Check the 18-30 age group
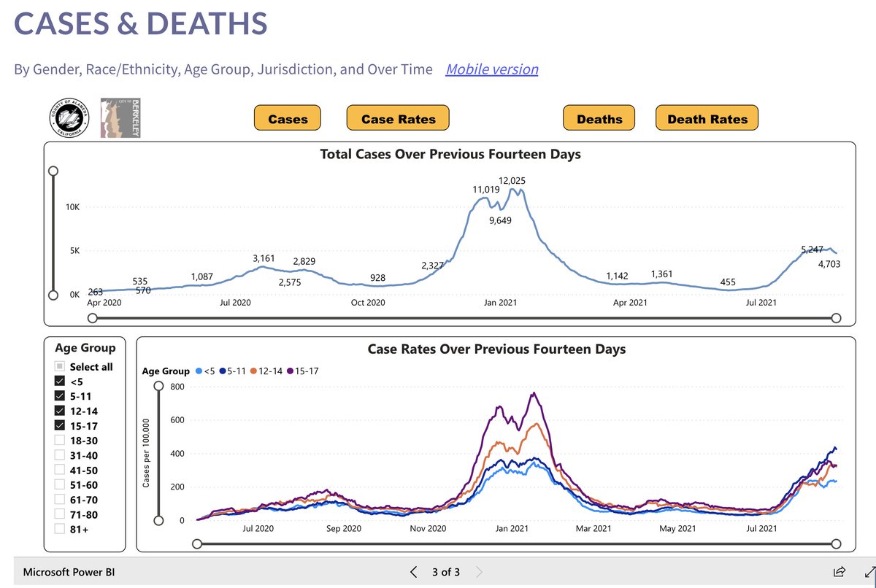The image size is (876, 588). [x=59, y=441]
